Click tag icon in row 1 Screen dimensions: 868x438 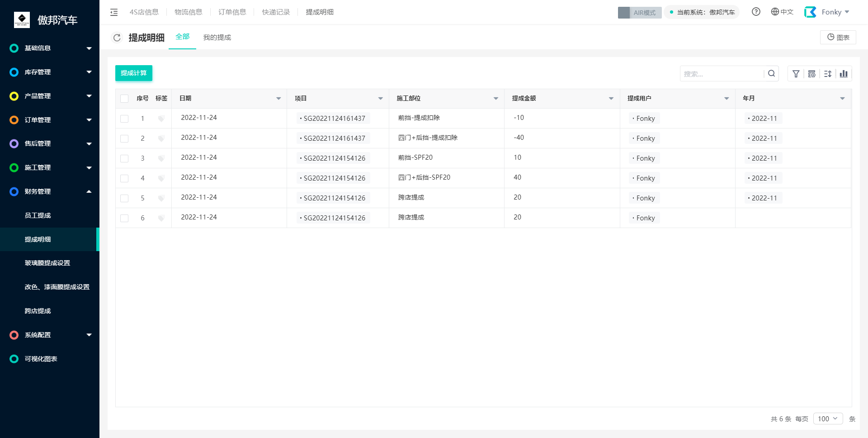tap(161, 119)
